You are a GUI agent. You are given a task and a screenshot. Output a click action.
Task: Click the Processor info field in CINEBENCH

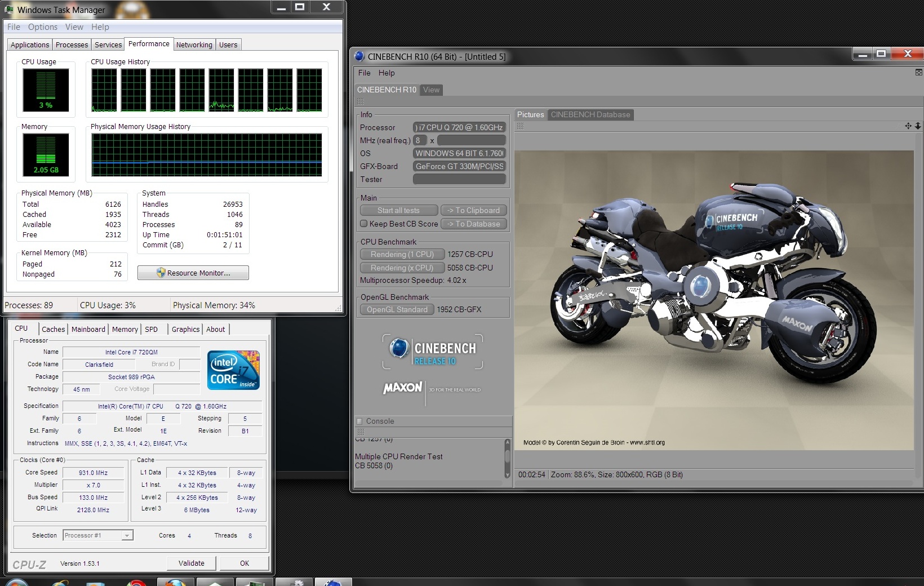point(459,127)
